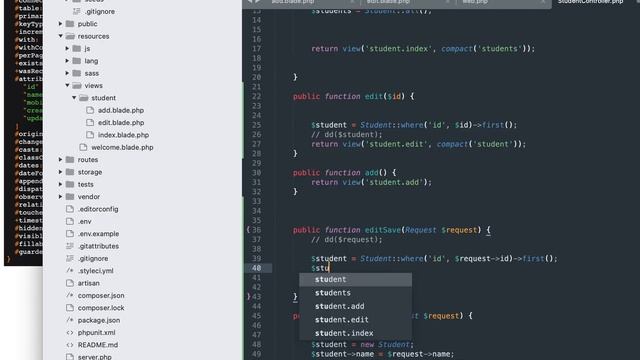Viewport: 640px width, 360px height.
Task: Click 'editSave' in the function declaration
Action: coord(383,230)
